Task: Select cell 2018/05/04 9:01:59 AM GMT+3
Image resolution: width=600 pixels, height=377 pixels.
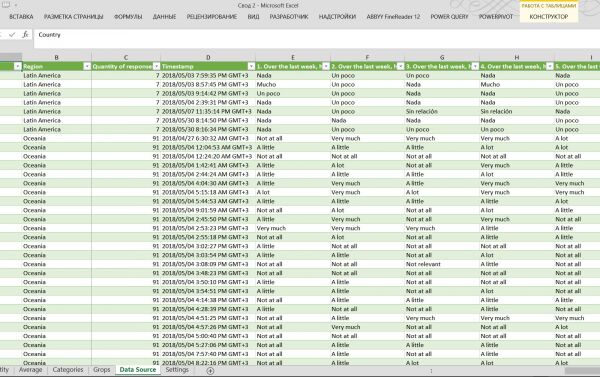Action: [208, 211]
